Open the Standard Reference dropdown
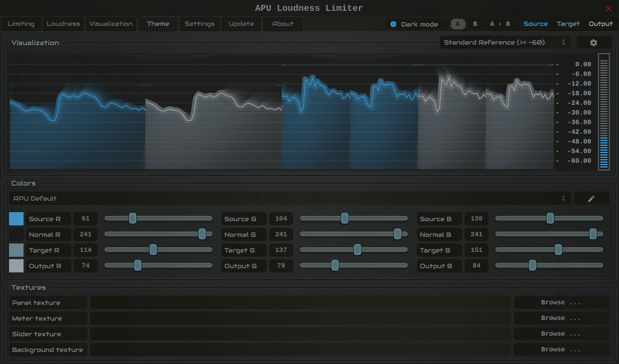This screenshot has height=364, width=619. 505,43
